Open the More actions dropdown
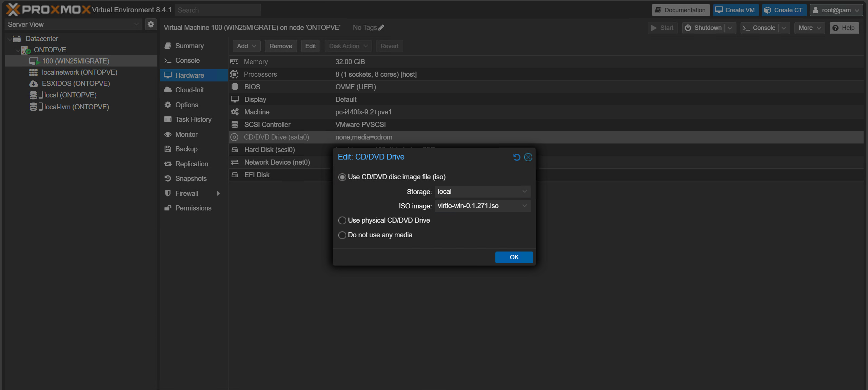This screenshot has height=390, width=868. (809, 28)
